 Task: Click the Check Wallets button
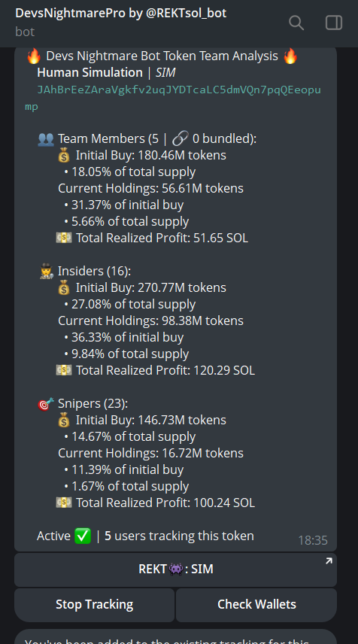pos(256,605)
